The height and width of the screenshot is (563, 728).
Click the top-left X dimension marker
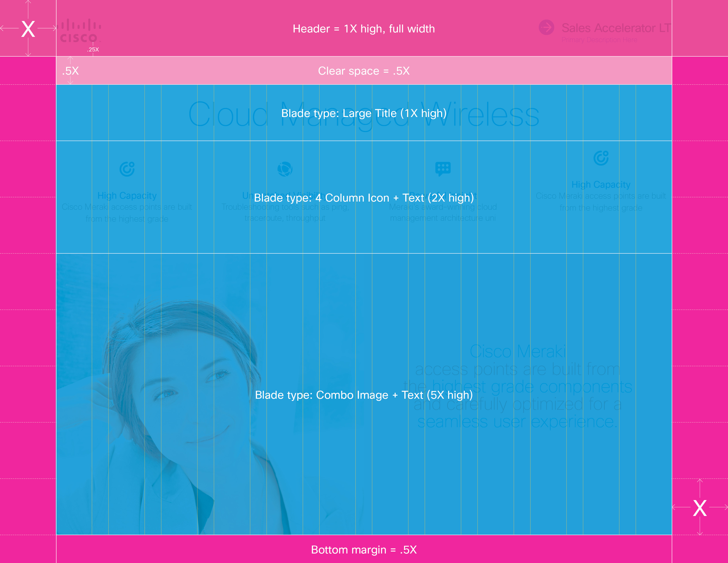pyautogui.click(x=28, y=29)
